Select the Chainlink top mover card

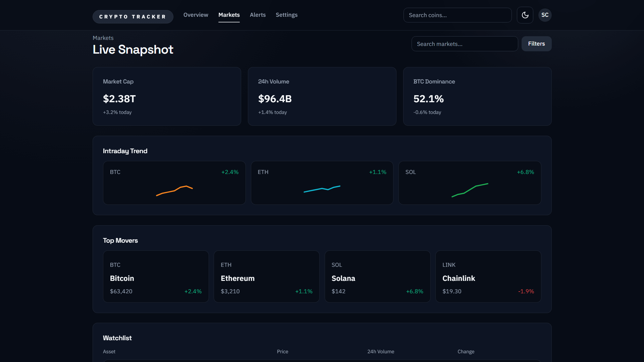(x=488, y=277)
